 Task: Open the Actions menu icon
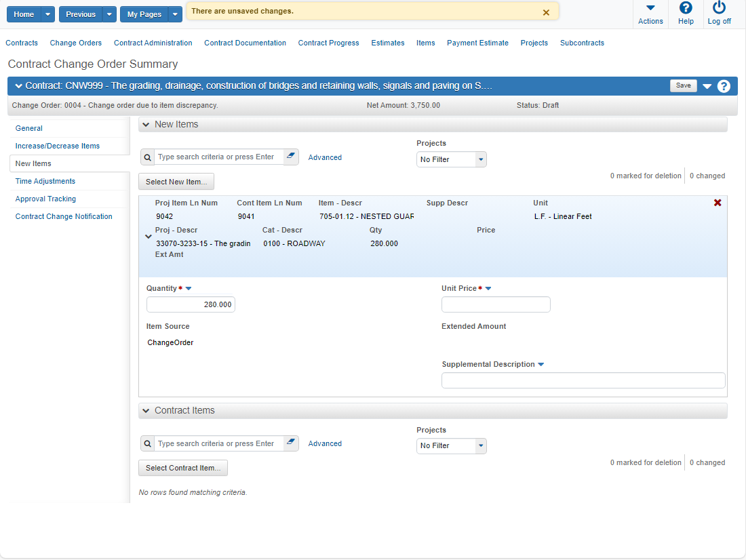(650, 8)
